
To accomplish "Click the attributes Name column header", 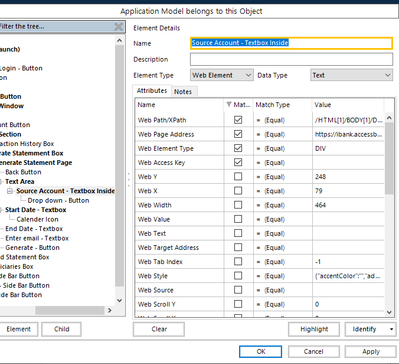I will point(179,105).
